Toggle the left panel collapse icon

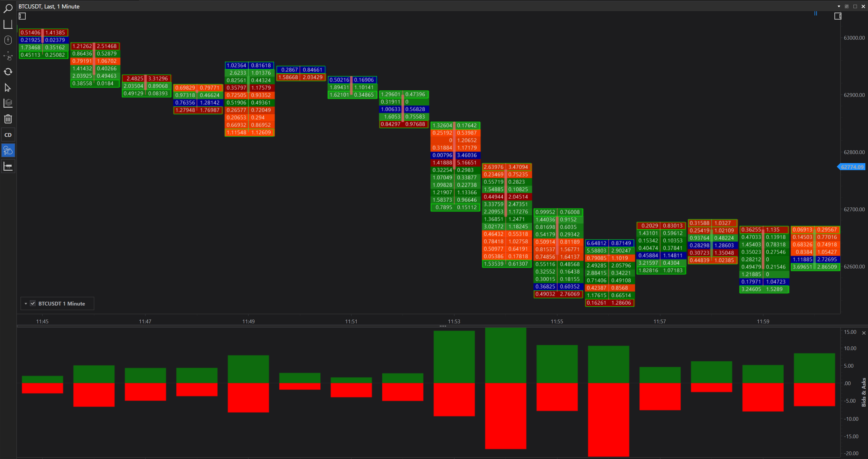click(x=22, y=16)
